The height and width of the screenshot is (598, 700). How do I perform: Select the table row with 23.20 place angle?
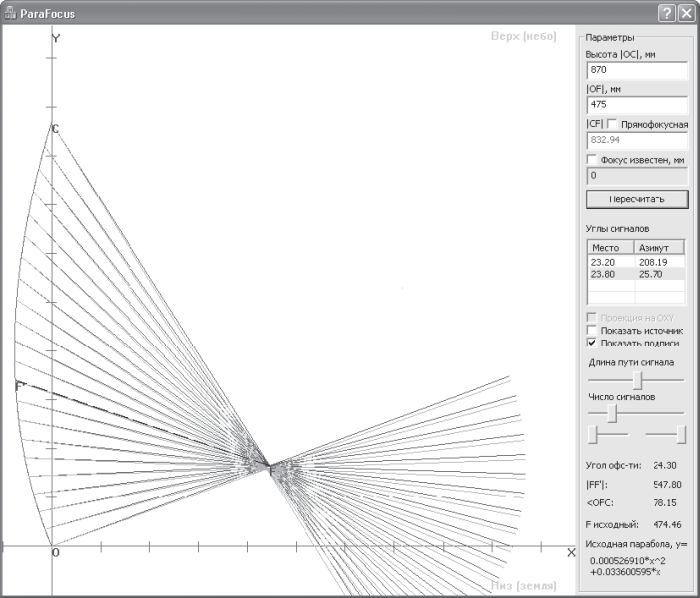636,262
